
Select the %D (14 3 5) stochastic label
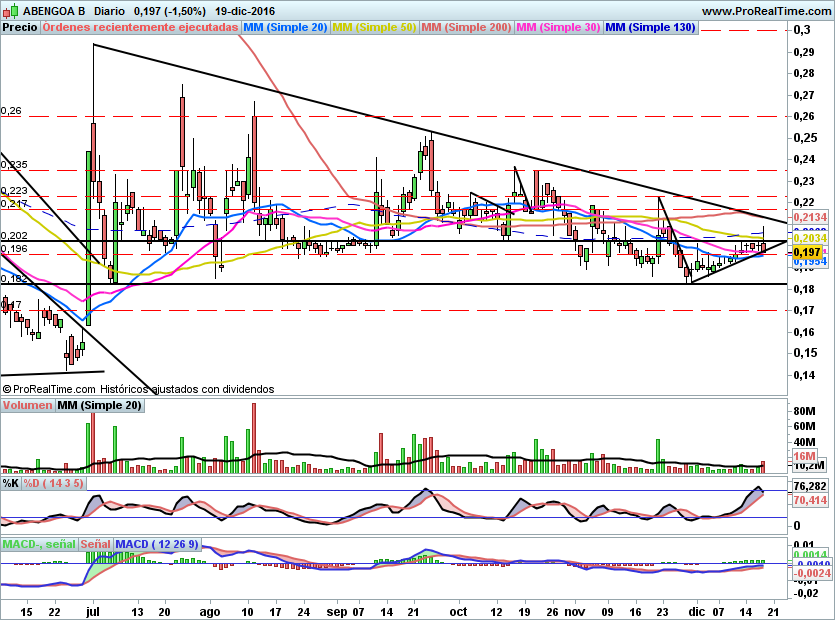pyautogui.click(x=54, y=483)
